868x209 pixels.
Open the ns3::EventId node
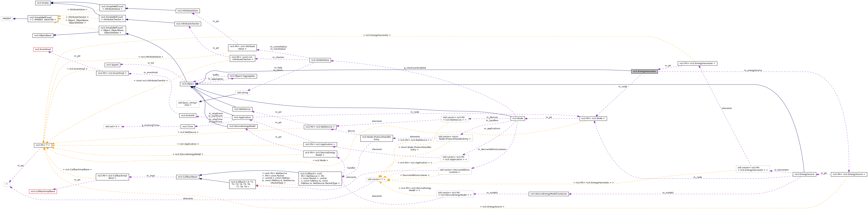[188, 116]
